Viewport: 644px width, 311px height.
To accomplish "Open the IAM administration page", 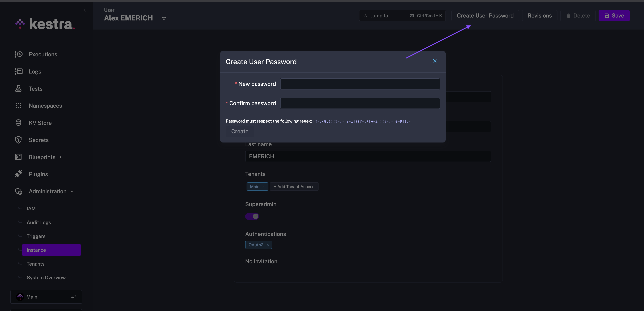I will [x=31, y=208].
